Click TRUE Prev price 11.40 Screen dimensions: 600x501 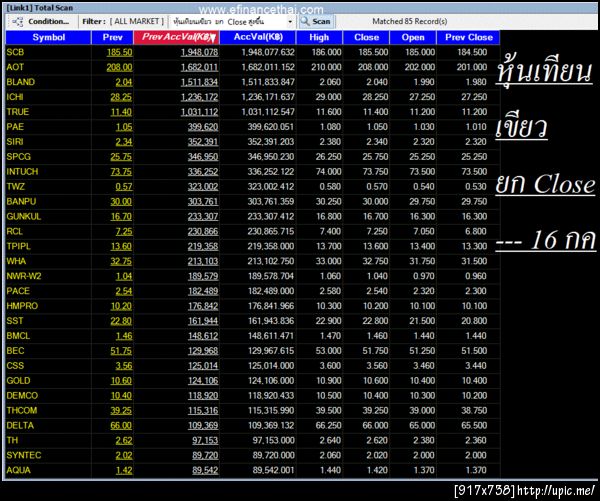point(121,112)
